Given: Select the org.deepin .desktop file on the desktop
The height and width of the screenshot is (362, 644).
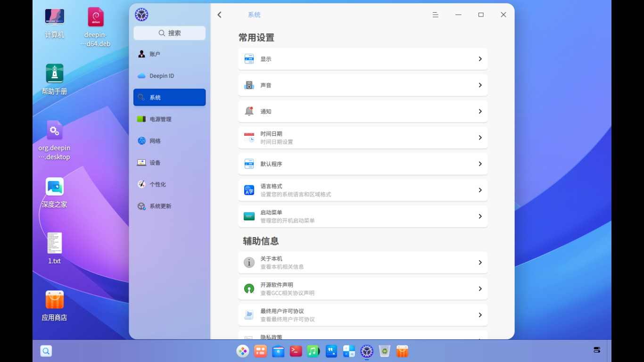Looking at the screenshot, I should click(54, 140).
